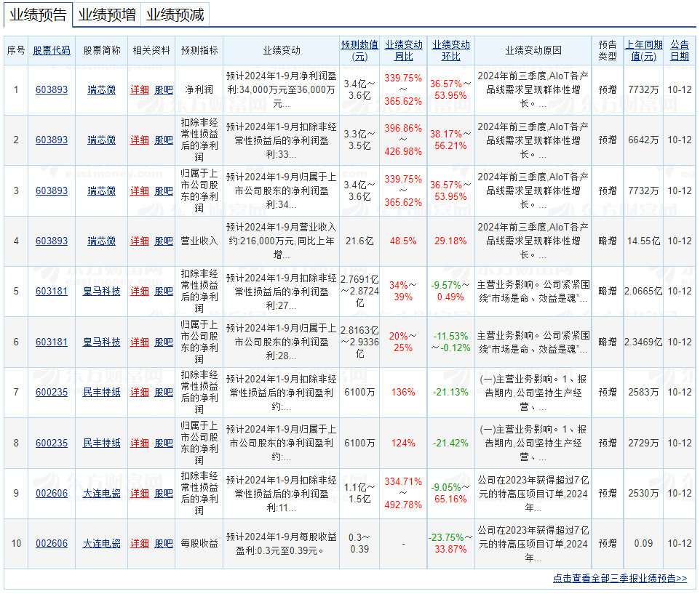Open 股吧 link in 营业收入 row 4
Viewport: 700px width, 594px height.
pos(164,241)
